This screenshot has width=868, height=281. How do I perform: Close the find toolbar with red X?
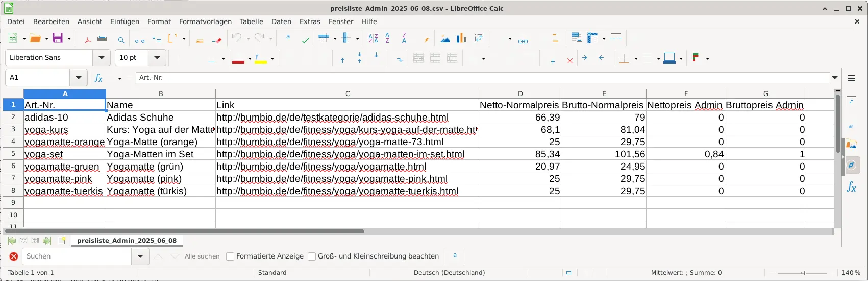click(14, 256)
